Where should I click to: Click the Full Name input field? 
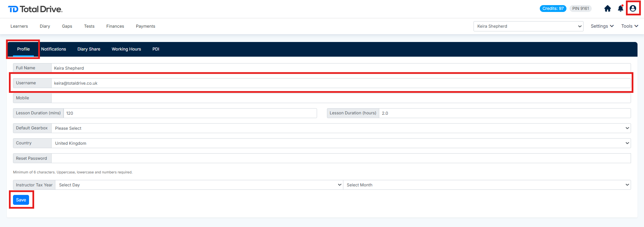pyautogui.click(x=341, y=68)
